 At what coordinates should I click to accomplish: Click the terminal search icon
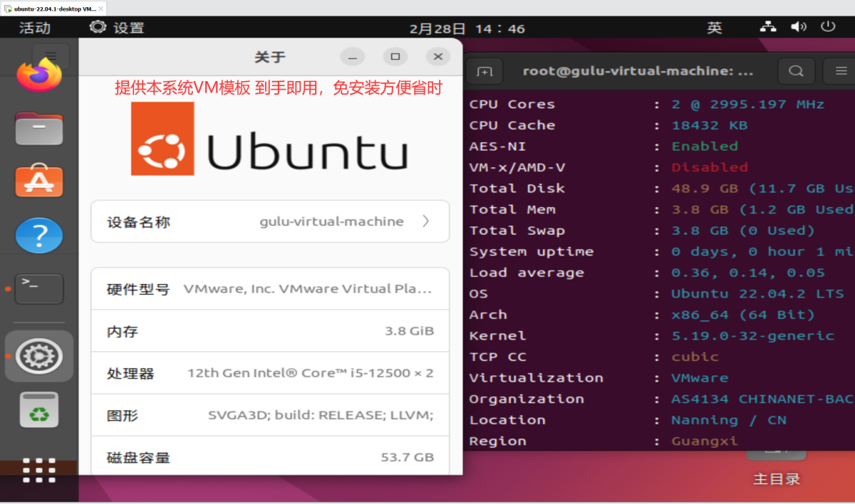tap(797, 71)
